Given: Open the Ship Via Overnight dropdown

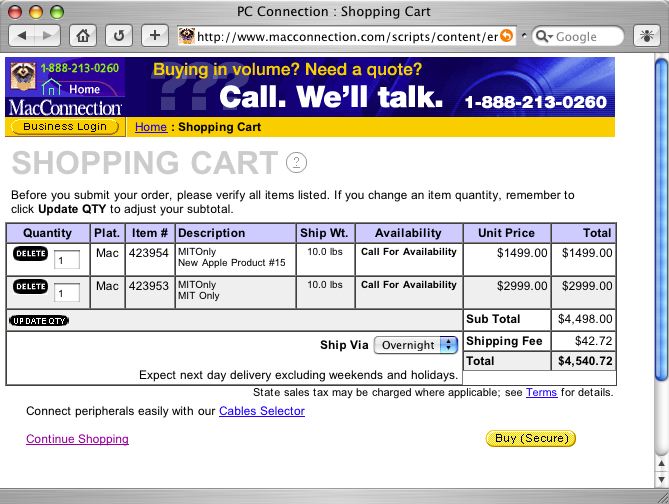Looking at the screenshot, I should (416, 345).
